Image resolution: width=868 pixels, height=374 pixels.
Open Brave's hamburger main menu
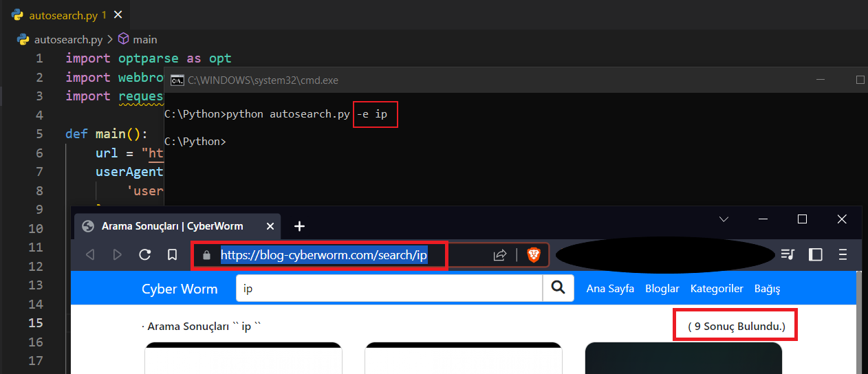coord(843,255)
